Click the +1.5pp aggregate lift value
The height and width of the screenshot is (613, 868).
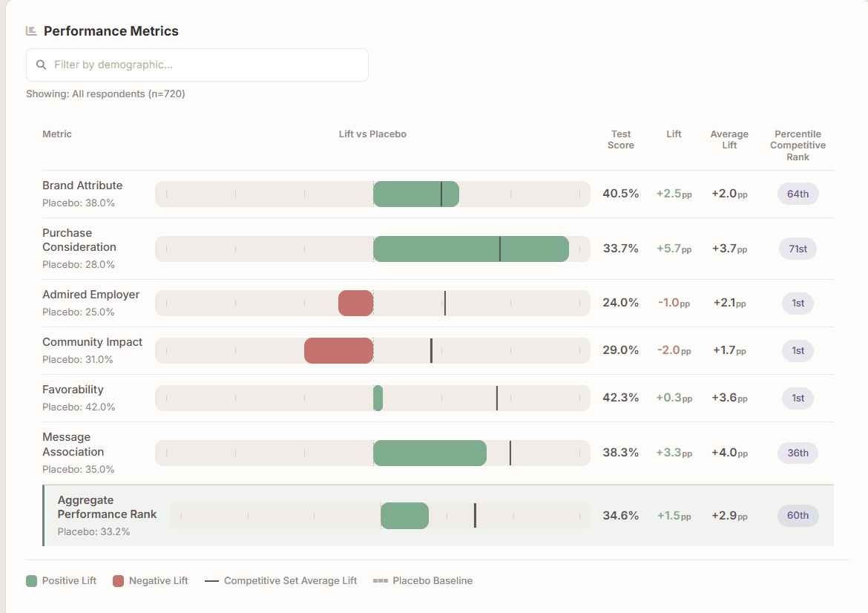click(674, 516)
